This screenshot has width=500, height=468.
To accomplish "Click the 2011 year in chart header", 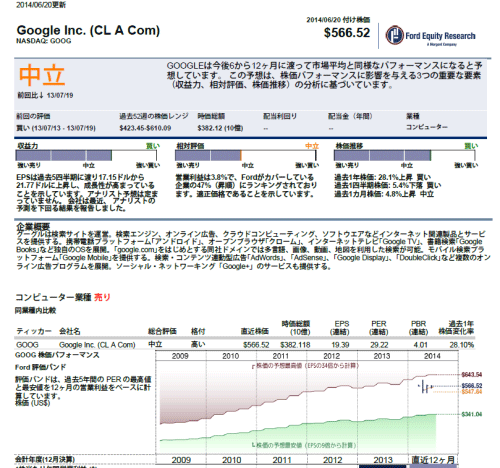I will coord(281,356).
